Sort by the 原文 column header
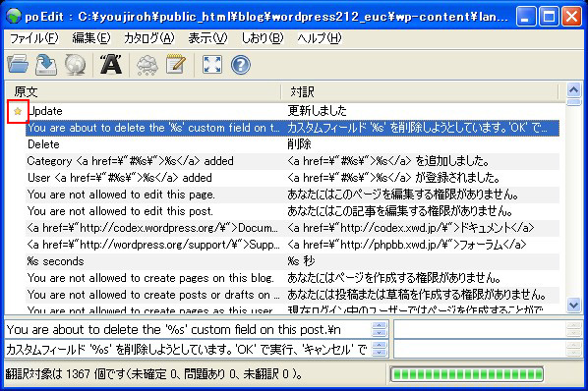The width and height of the screenshot is (588, 391). coord(143,91)
